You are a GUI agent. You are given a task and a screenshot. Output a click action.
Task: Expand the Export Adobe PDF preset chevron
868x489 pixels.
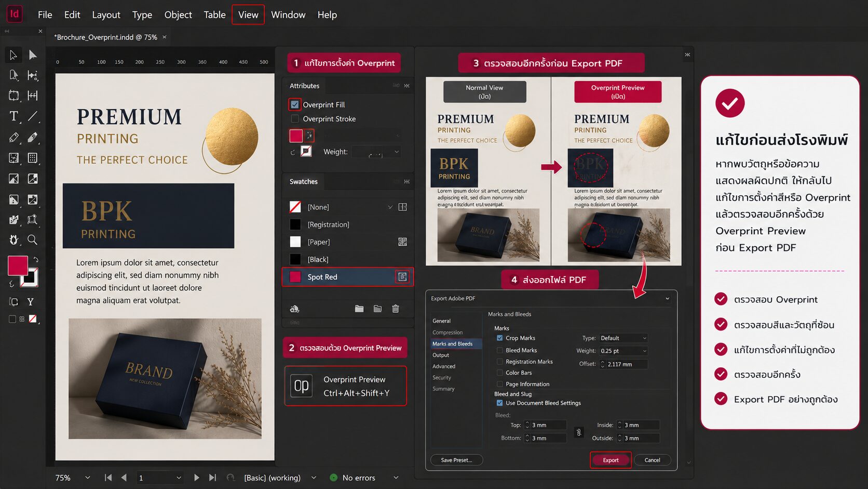[x=668, y=299]
